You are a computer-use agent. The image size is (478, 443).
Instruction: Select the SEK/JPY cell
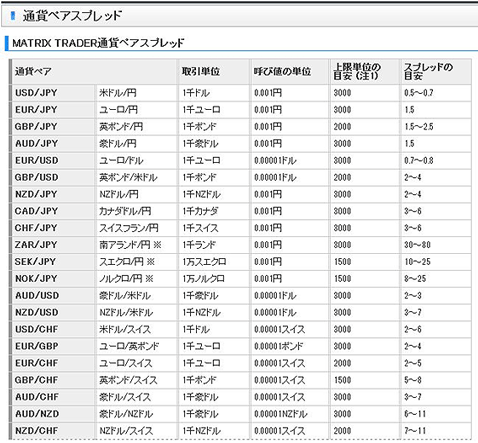[x=53, y=262]
